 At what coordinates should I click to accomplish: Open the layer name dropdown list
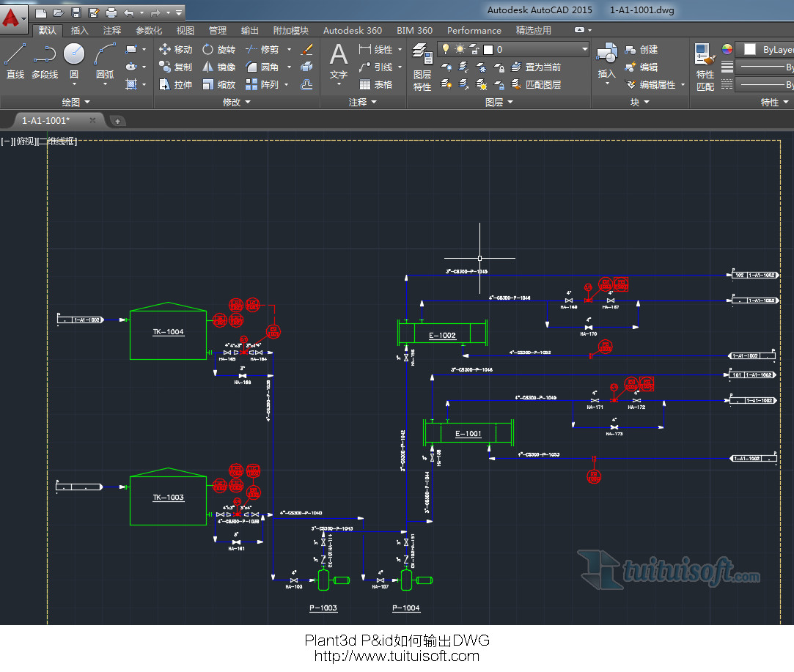click(584, 49)
